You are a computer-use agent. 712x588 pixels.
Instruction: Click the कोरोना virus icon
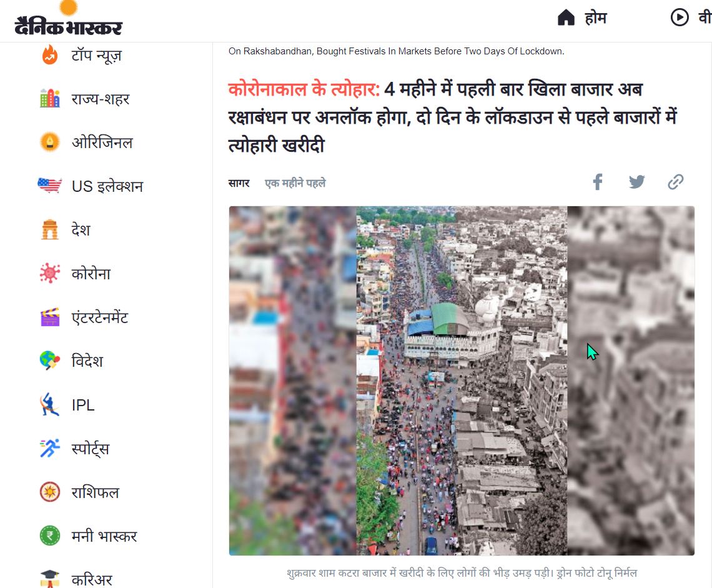(x=50, y=273)
